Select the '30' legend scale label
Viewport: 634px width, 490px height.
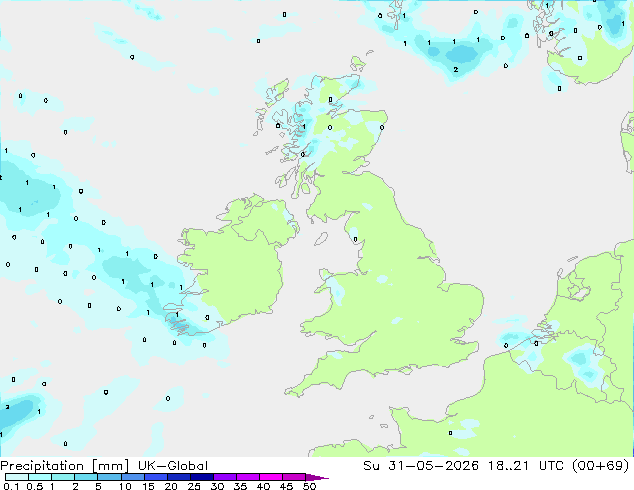click(217, 486)
